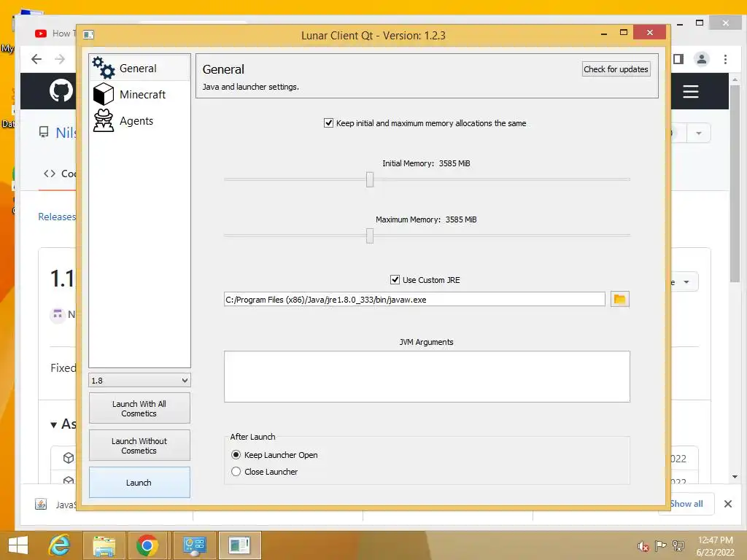Viewport: 747px width, 560px height.
Task: Go forward in the Chrome browser
Action: [60, 59]
